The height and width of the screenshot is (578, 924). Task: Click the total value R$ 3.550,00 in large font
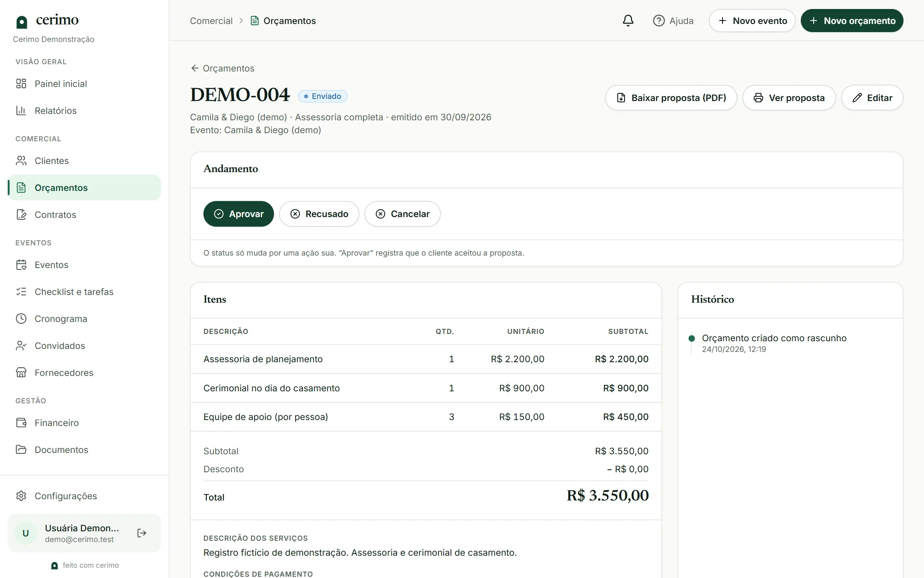[x=608, y=496]
